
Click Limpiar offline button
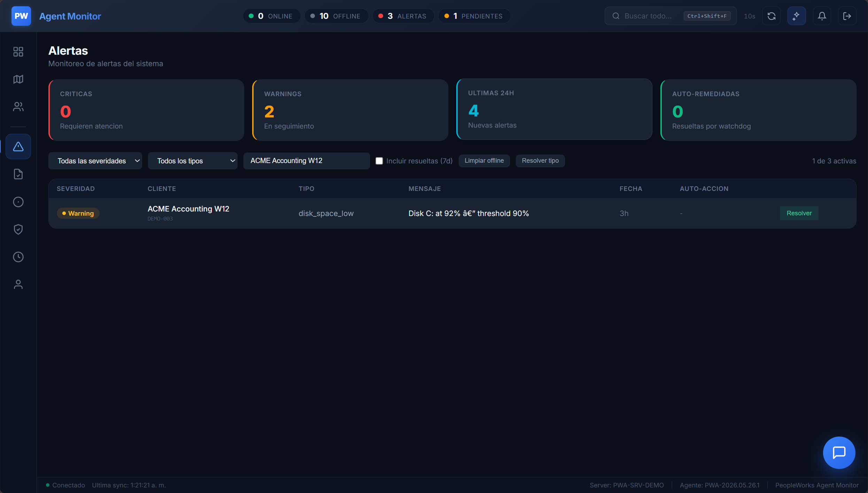[x=484, y=161]
